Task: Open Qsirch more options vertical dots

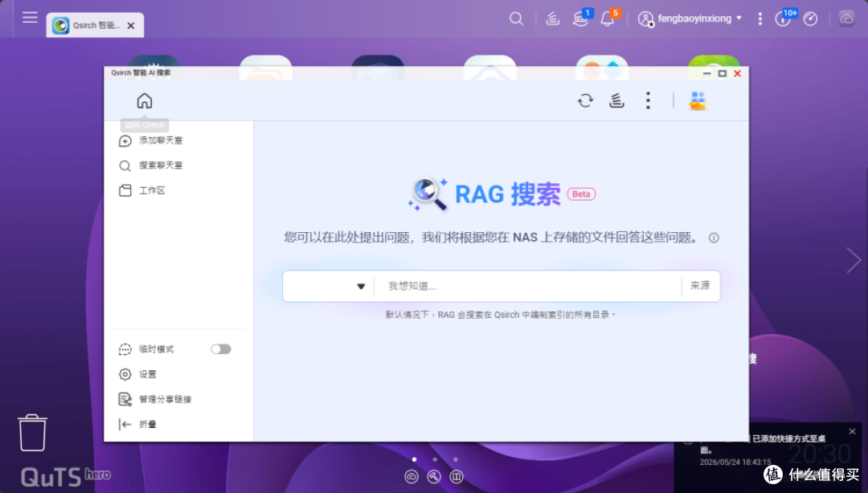Action: click(649, 100)
